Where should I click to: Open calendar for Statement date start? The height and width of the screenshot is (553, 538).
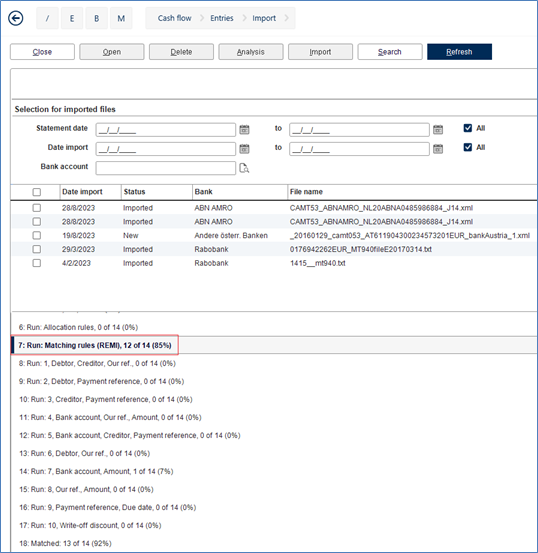click(x=244, y=129)
